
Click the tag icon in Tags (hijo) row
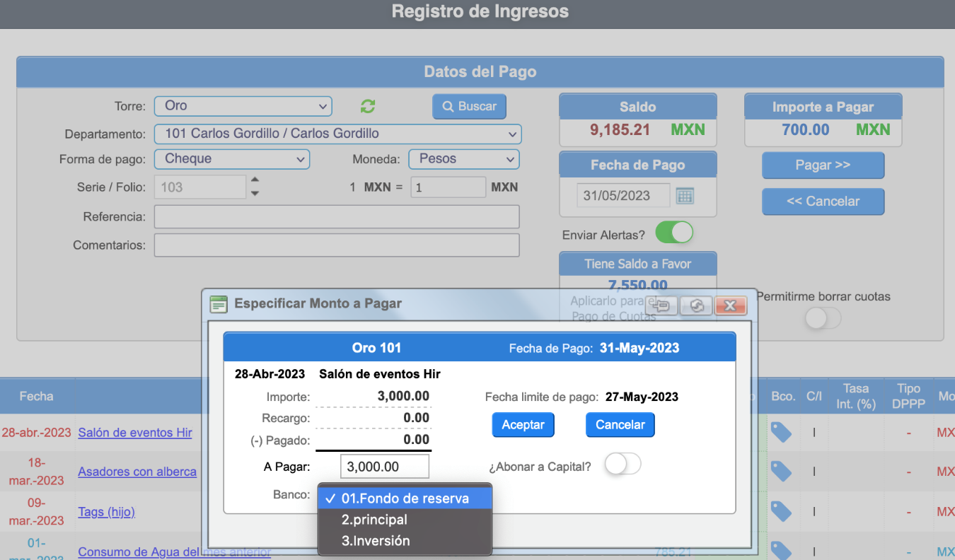pyautogui.click(x=780, y=511)
